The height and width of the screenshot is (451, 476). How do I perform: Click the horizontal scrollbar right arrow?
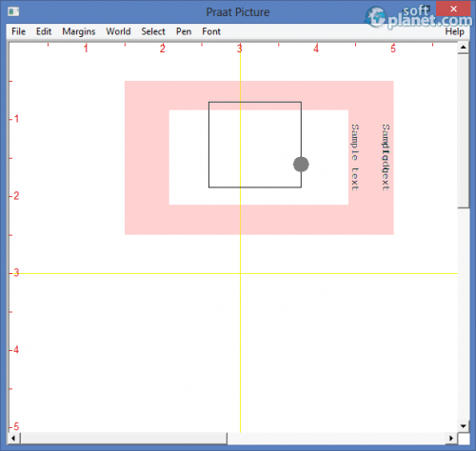tap(451, 439)
